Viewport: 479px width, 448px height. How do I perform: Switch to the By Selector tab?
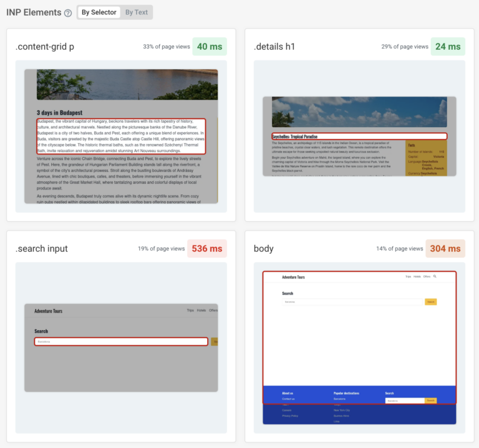(x=99, y=12)
